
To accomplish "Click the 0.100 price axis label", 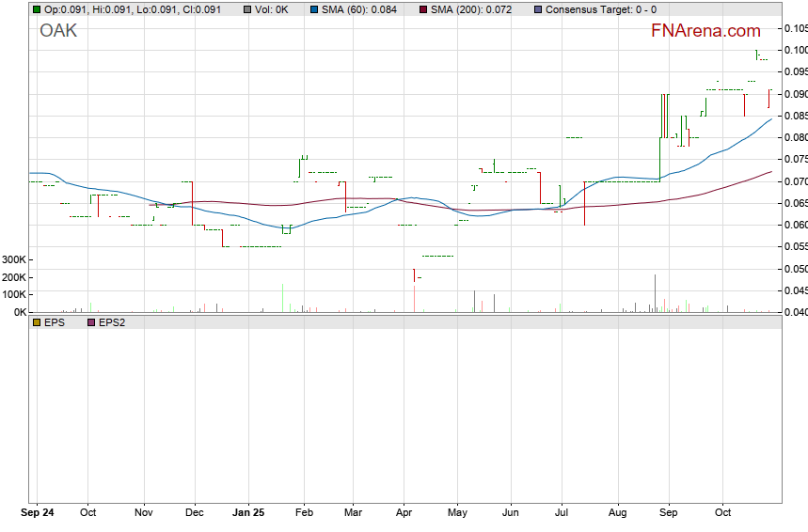I will 795,50.
